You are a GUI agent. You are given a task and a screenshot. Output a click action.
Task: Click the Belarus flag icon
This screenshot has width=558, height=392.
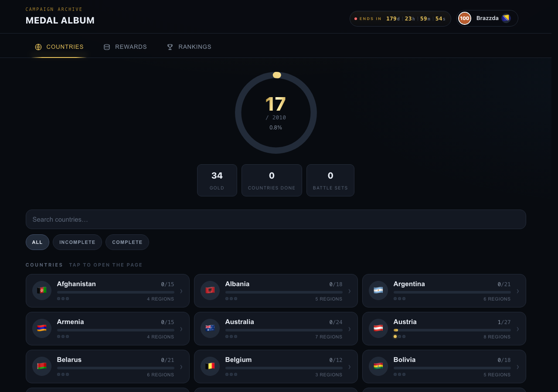42,366
